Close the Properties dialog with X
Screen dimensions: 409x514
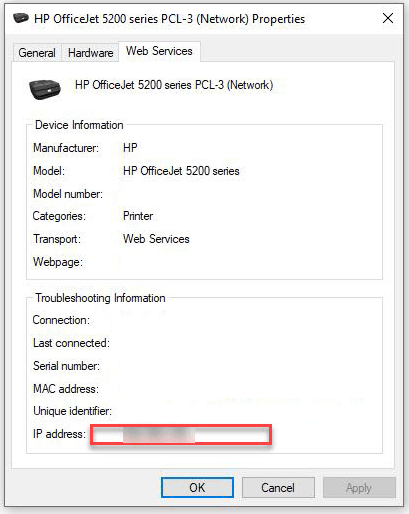388,18
